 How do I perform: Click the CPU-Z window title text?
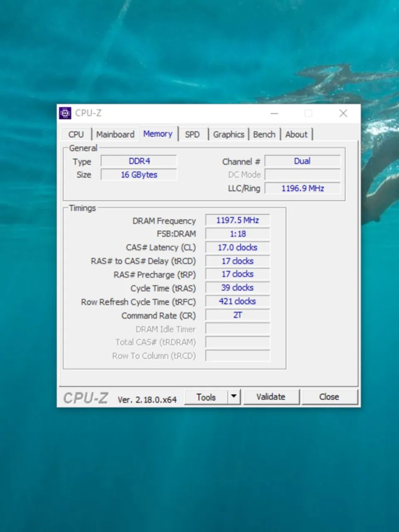[88, 113]
